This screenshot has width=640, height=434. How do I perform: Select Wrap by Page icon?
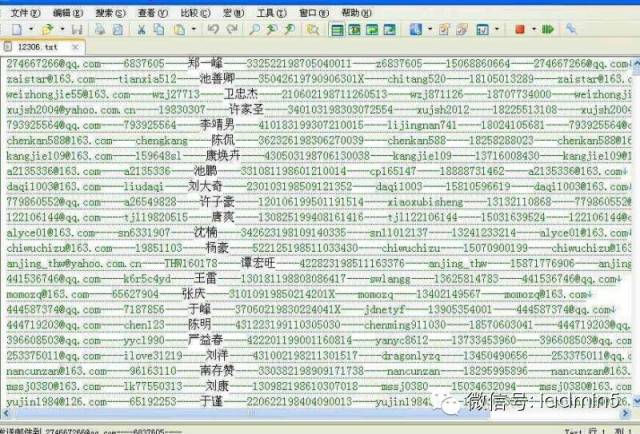tap(389, 30)
